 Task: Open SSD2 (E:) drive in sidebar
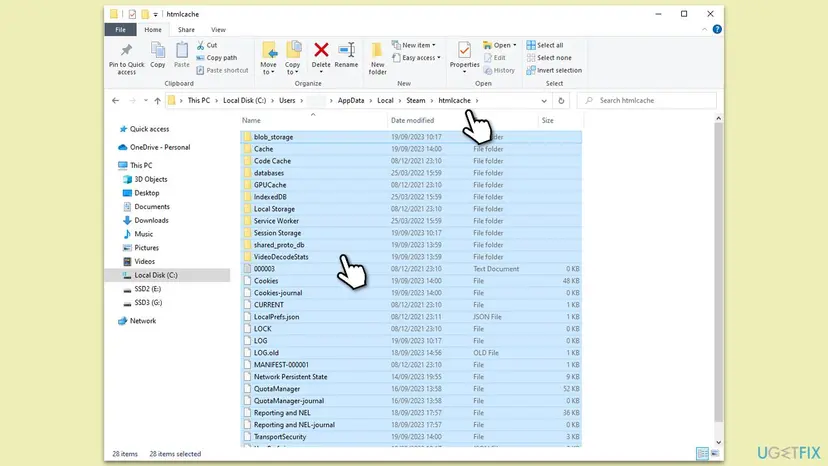point(147,289)
